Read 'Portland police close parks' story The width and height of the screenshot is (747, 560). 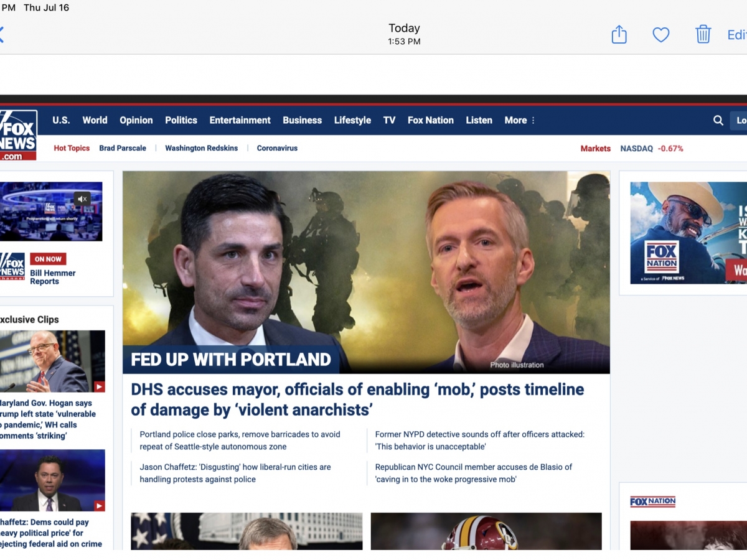240,441
